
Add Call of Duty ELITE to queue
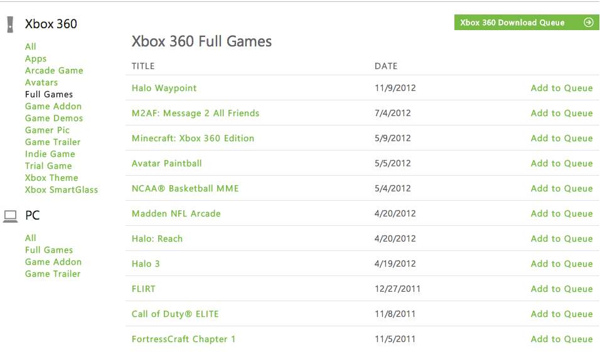[561, 314]
